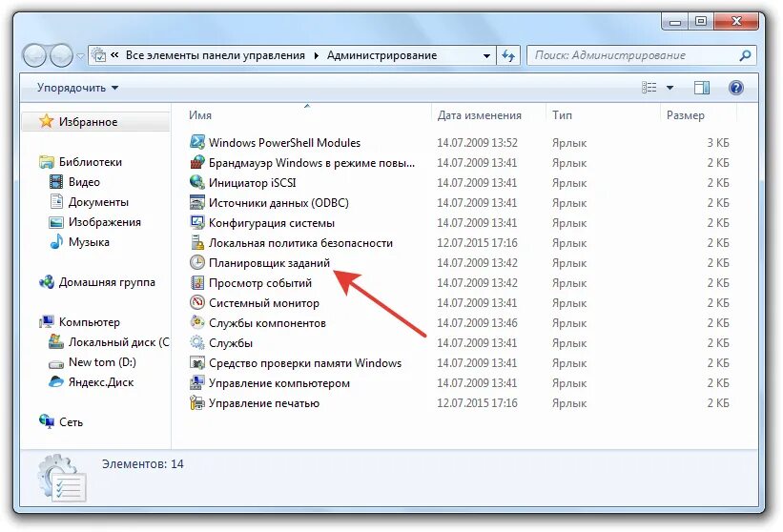783x532 pixels.
Task: Expand the breadcrumb arrow before Администрирование
Action: (x=316, y=55)
